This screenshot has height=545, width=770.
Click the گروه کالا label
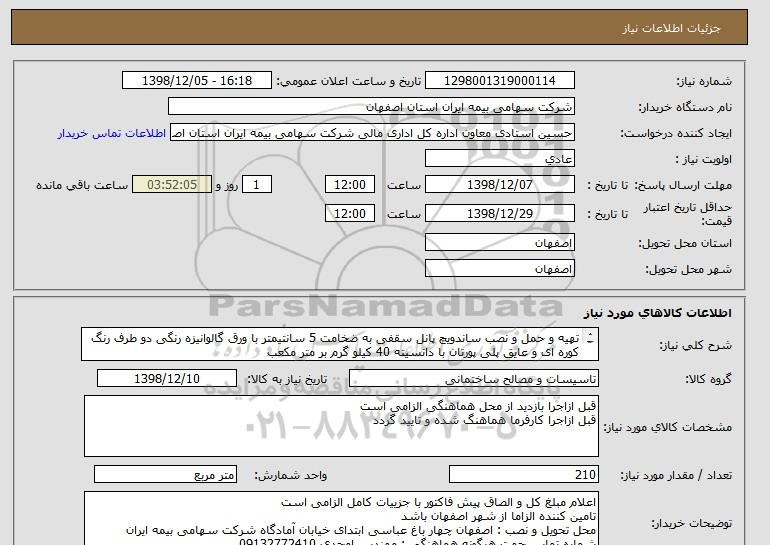709,379
